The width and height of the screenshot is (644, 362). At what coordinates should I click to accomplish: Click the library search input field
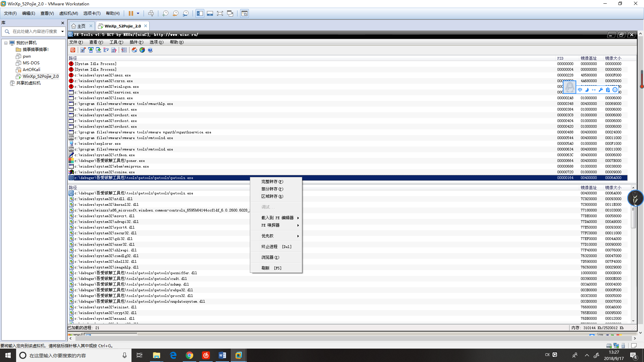pyautogui.click(x=35, y=32)
